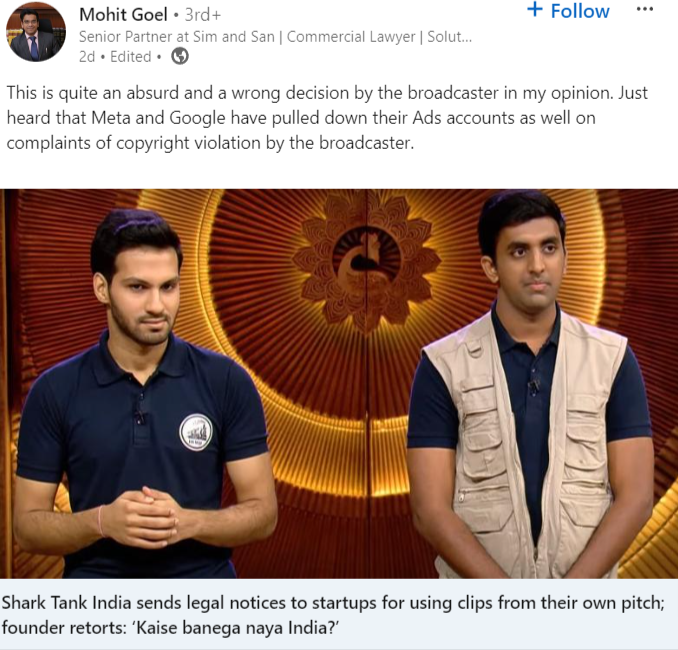Click the 3rd+ connection degree label
678x650 pixels.
(x=203, y=15)
